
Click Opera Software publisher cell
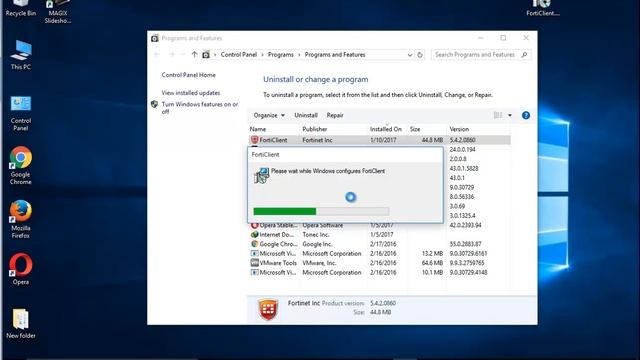(322, 225)
